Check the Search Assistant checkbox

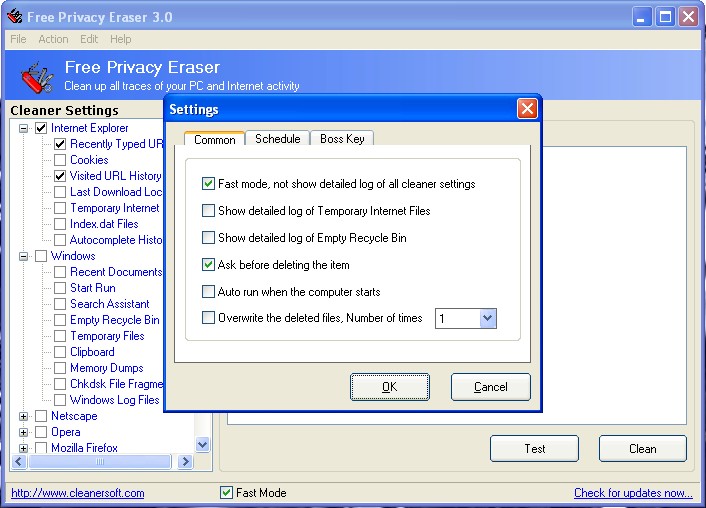(x=60, y=304)
